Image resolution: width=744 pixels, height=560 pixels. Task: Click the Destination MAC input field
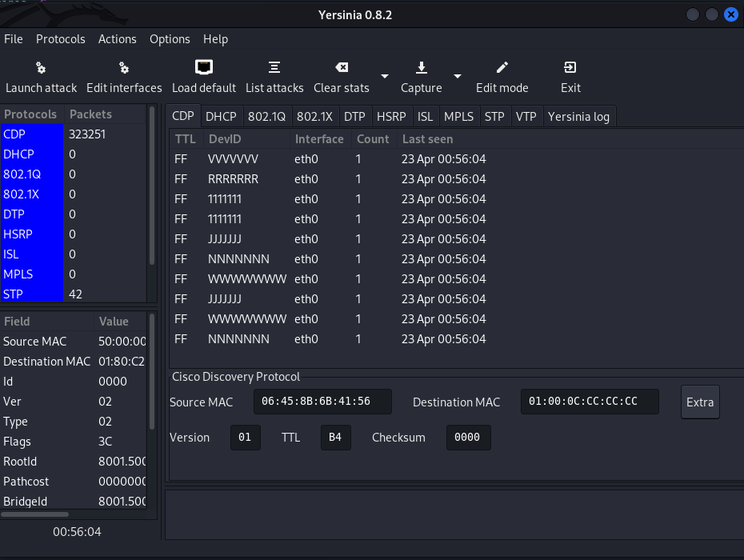[590, 402]
